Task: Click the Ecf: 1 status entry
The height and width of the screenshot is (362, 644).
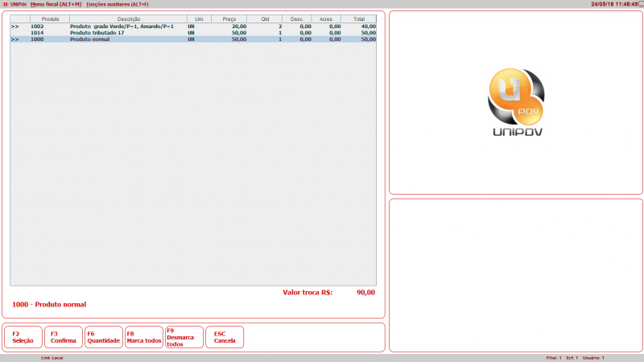Action: tap(572, 358)
